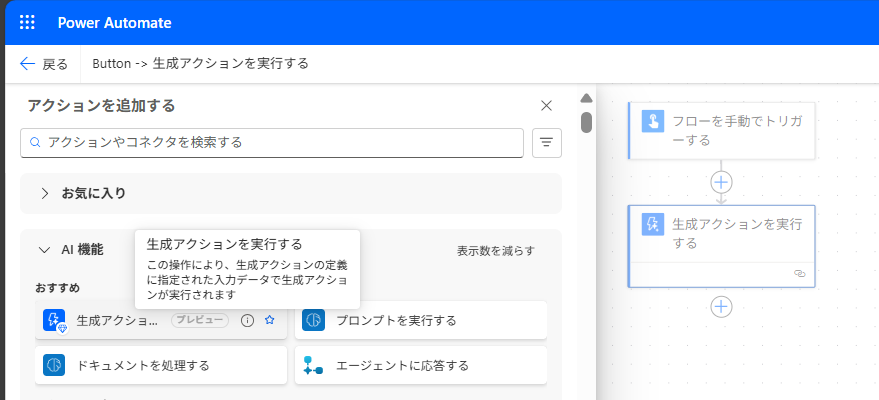Click the アクションやコネクタを検索する search field

tap(272, 143)
